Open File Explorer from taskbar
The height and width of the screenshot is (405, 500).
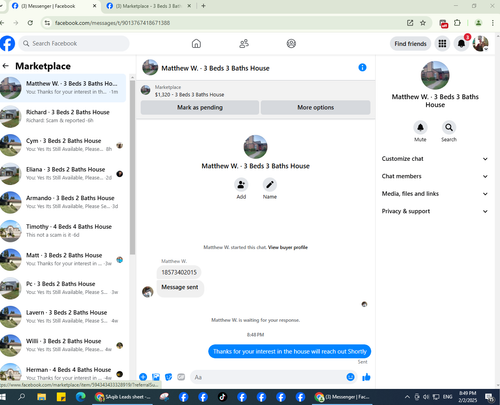tap(42, 397)
